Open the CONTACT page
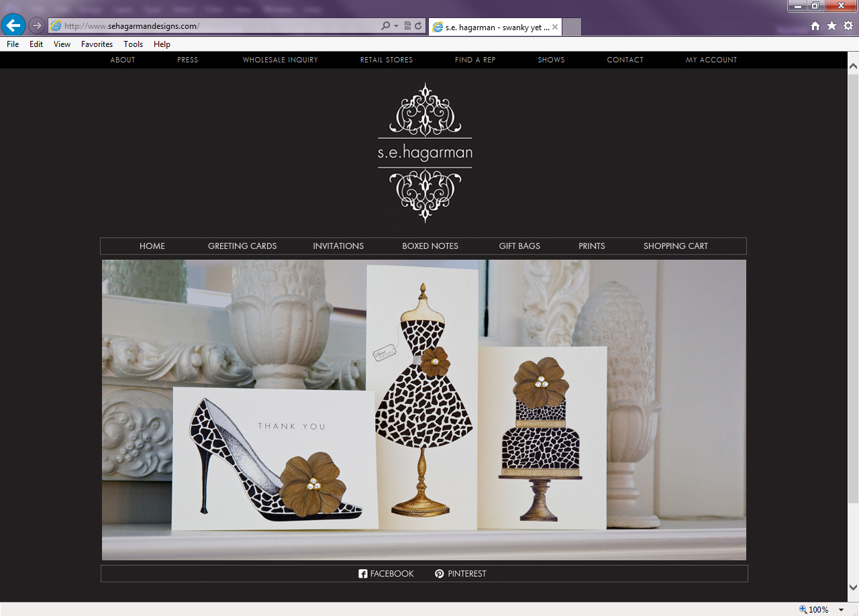The width and height of the screenshot is (859, 616). (625, 60)
